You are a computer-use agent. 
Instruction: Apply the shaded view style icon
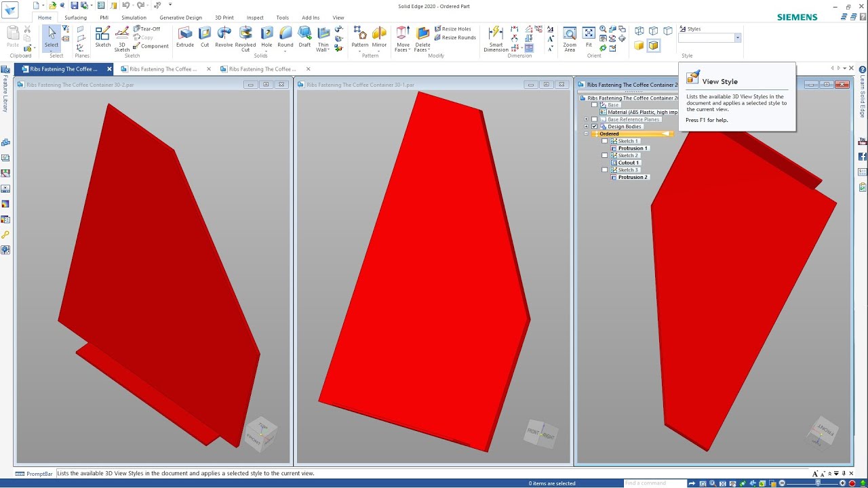[x=639, y=45]
